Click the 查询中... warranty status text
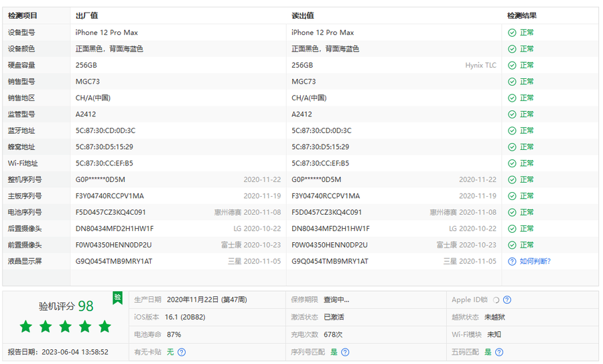The width and height of the screenshot is (603, 364). [x=336, y=300]
